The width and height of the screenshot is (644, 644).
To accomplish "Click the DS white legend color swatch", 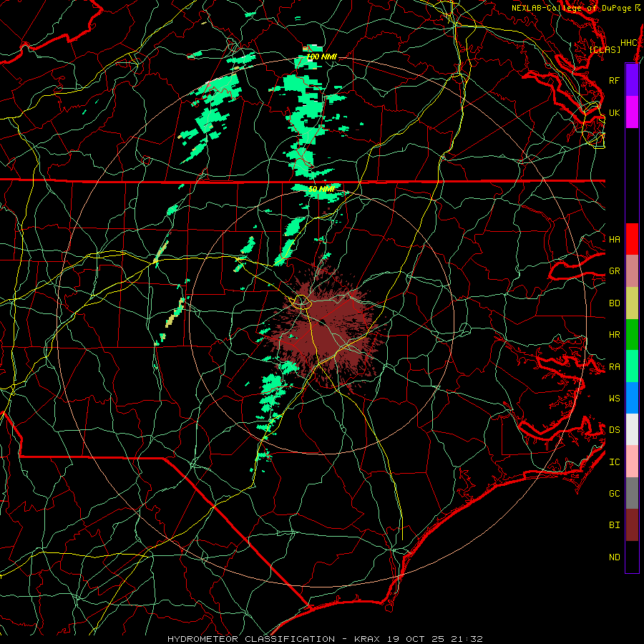I will (632, 429).
